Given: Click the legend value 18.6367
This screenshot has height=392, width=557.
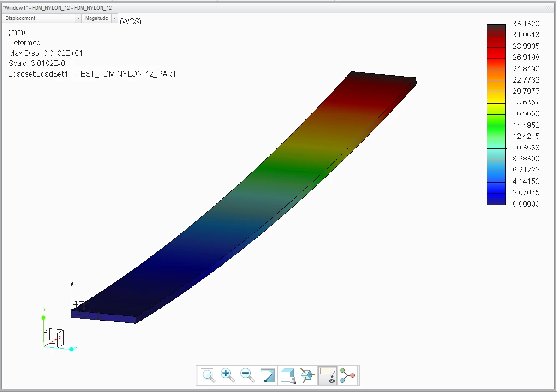Looking at the screenshot, I should coord(526,102).
